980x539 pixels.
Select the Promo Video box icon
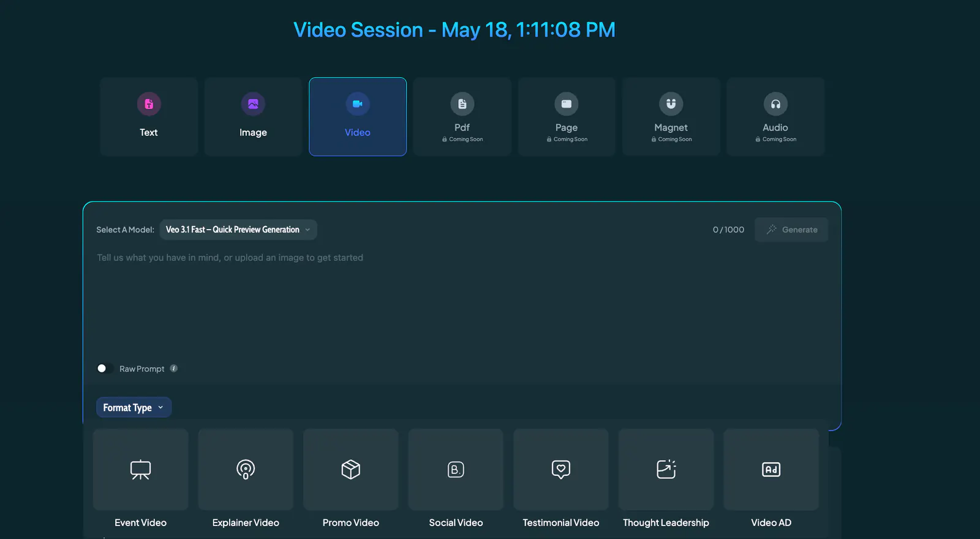tap(351, 470)
